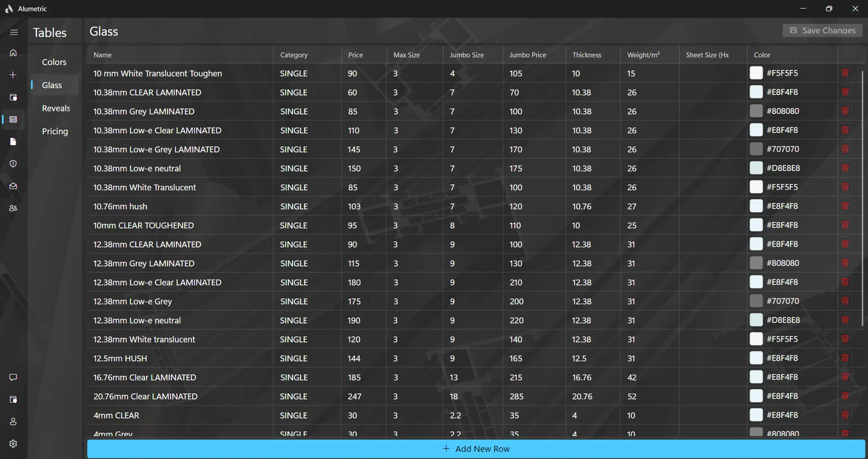
Task: Click the thickness value 16.76
Action: click(x=582, y=377)
